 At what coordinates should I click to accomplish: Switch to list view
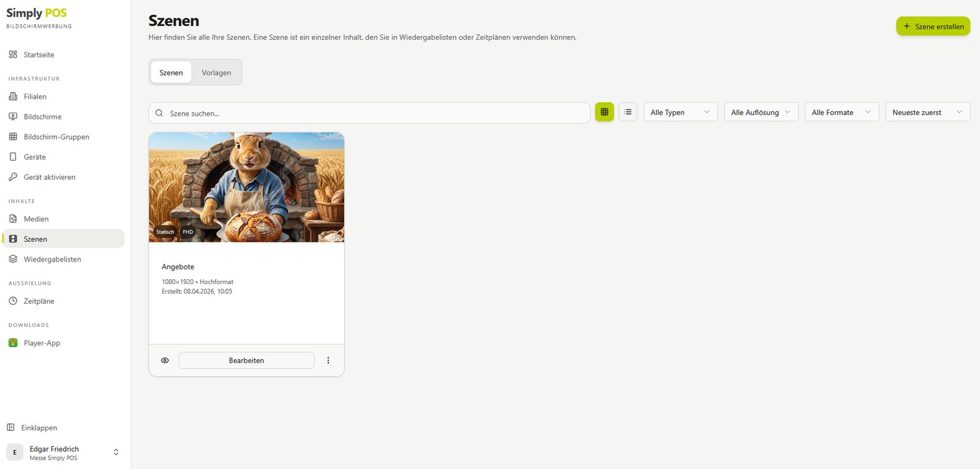click(x=628, y=112)
